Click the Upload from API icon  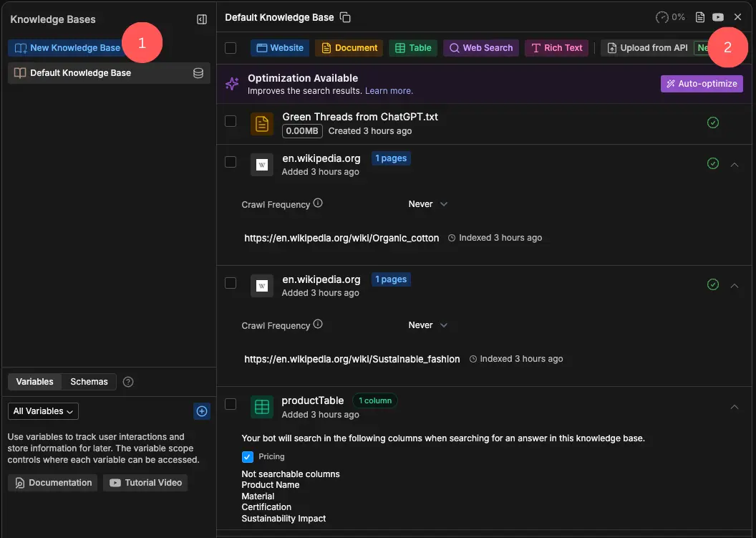(611, 47)
